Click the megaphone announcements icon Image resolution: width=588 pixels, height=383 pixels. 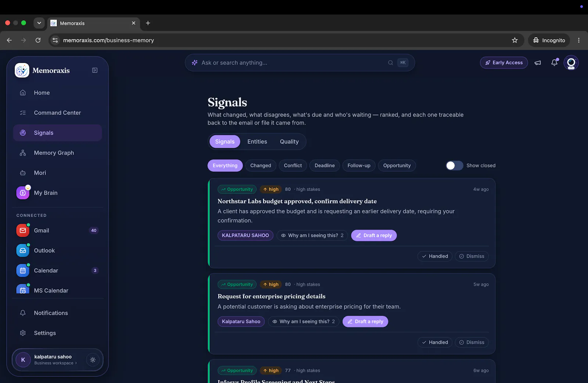(x=538, y=63)
